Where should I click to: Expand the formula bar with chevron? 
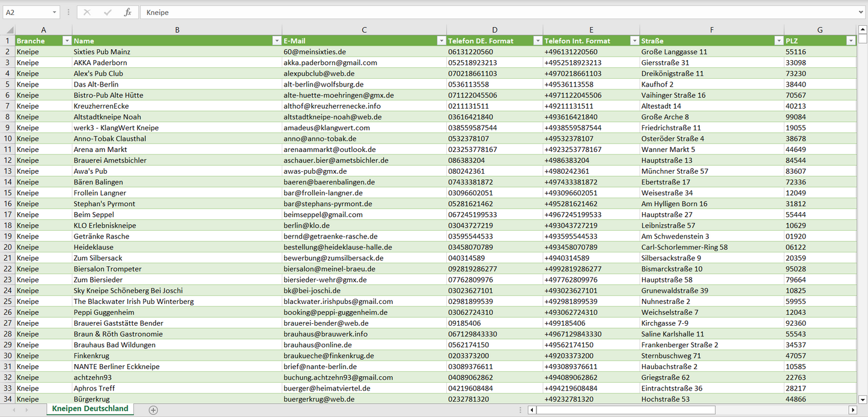(x=861, y=12)
